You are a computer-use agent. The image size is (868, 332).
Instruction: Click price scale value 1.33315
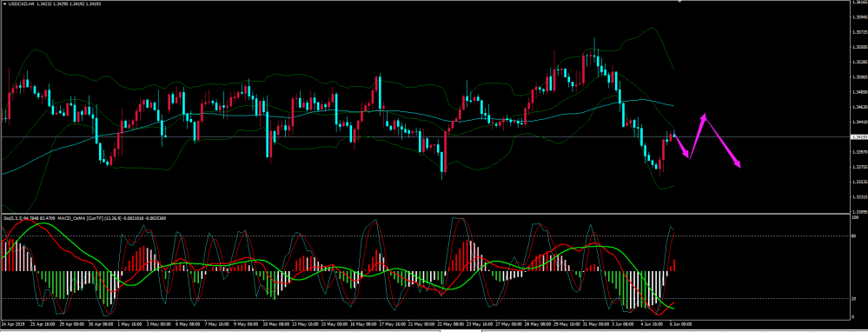(x=860, y=196)
